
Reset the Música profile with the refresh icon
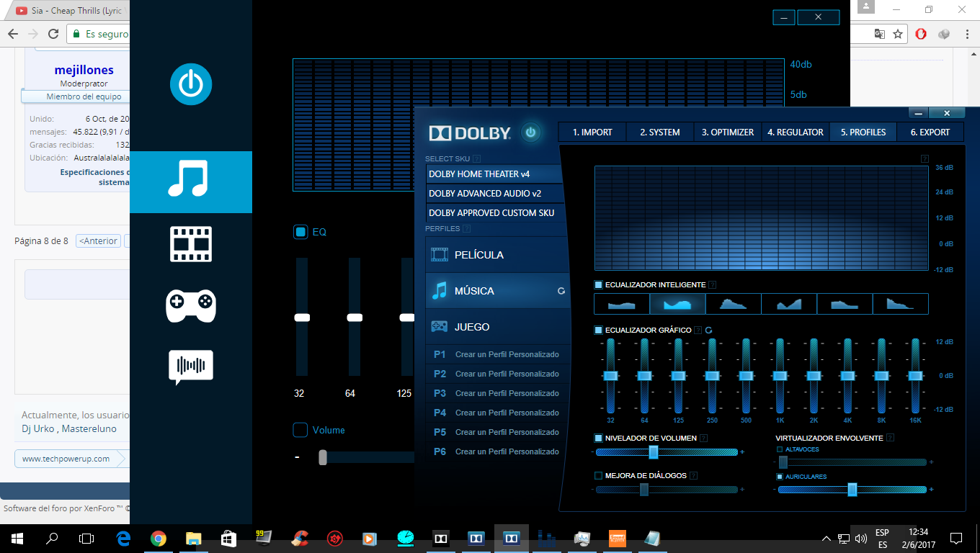pos(561,292)
